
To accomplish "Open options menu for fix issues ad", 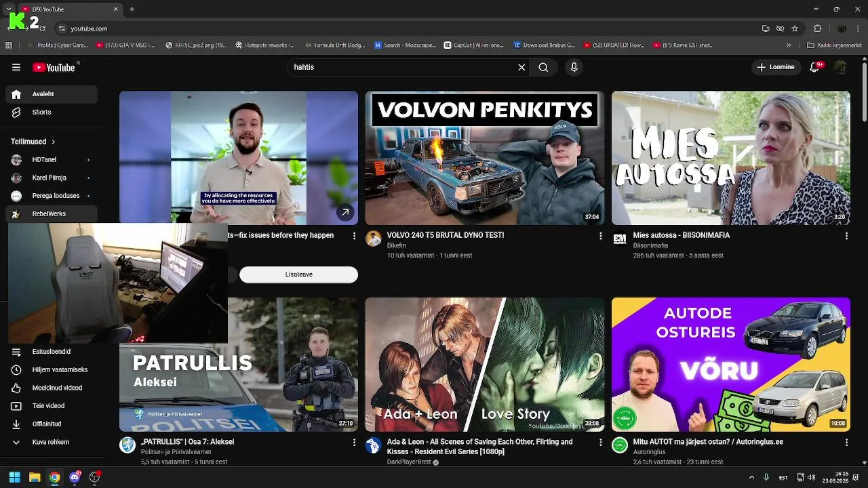I will [354, 236].
